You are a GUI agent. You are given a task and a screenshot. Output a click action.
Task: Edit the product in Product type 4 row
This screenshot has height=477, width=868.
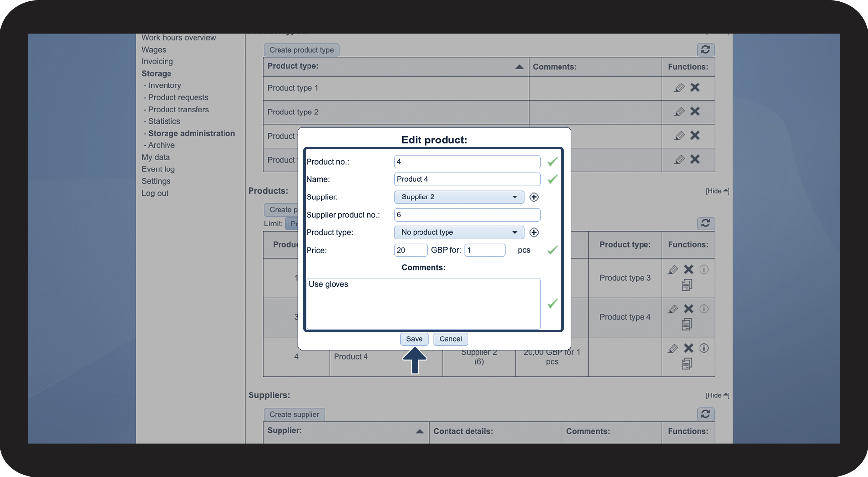673,309
